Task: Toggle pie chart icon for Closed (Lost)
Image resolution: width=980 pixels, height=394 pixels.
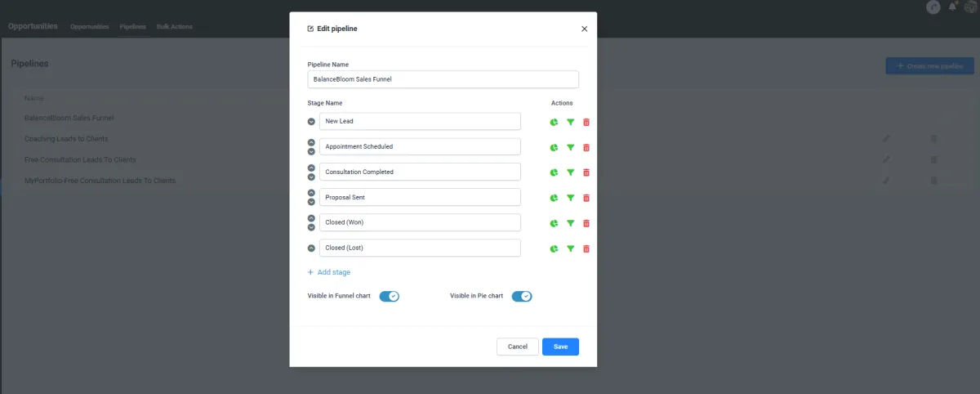Action: 554,248
